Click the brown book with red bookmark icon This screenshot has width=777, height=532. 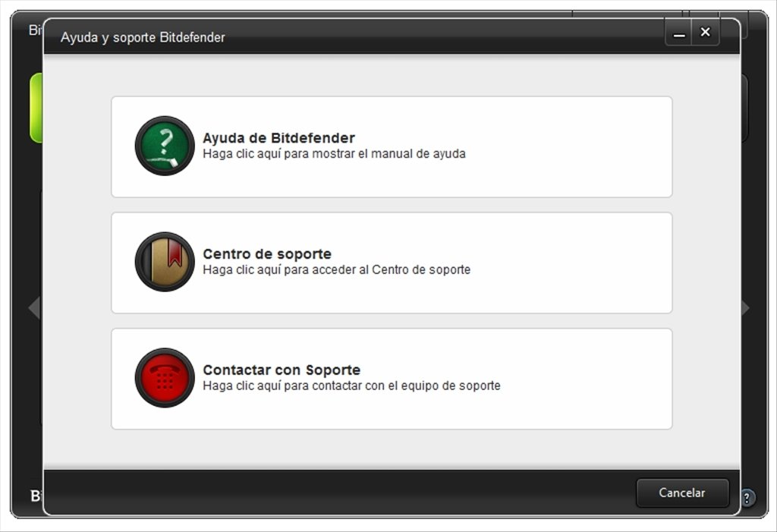click(x=165, y=262)
